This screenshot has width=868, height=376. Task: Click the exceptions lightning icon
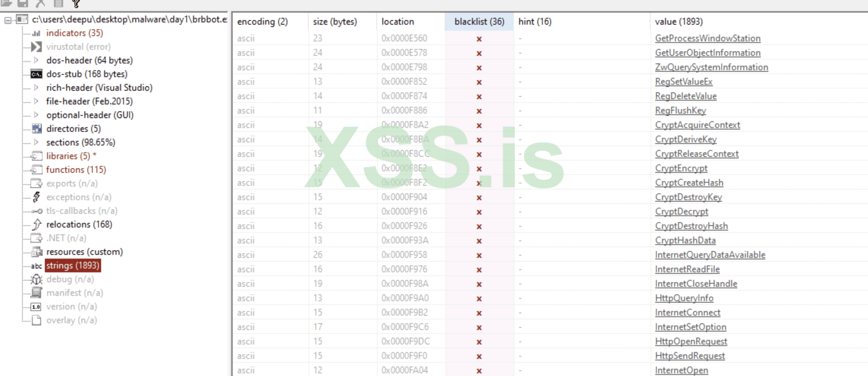36,197
